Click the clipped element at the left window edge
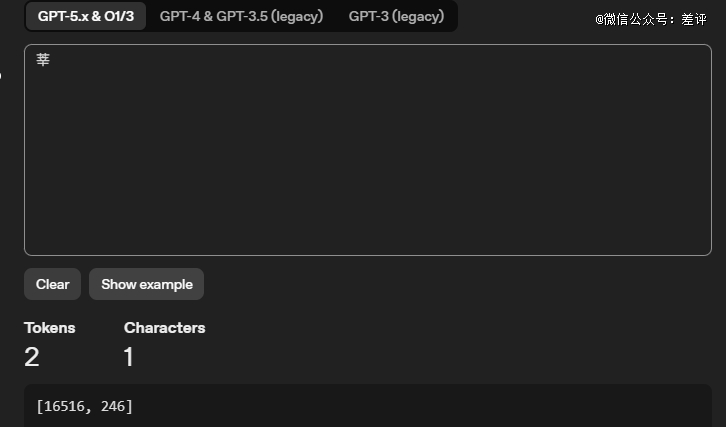The height and width of the screenshot is (427, 726). coord(1,76)
